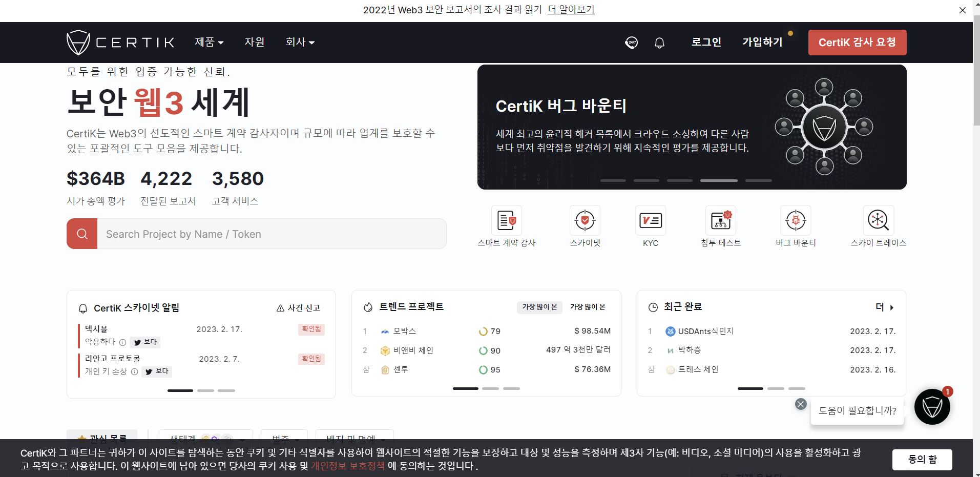
Task: Click the 확인됨 badge for 리안고 프로토콜
Action: (311, 359)
